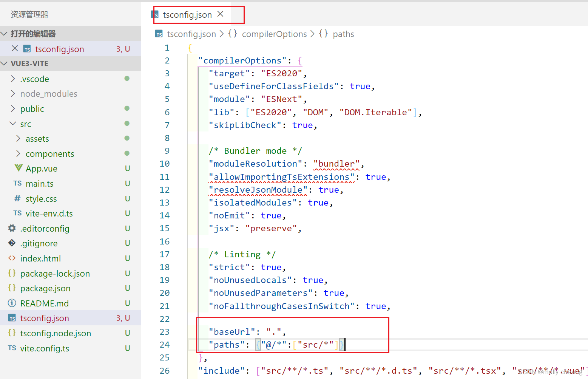Click compilerOptions in the breadcrumb
Screen dimensions: 588x379
point(274,34)
